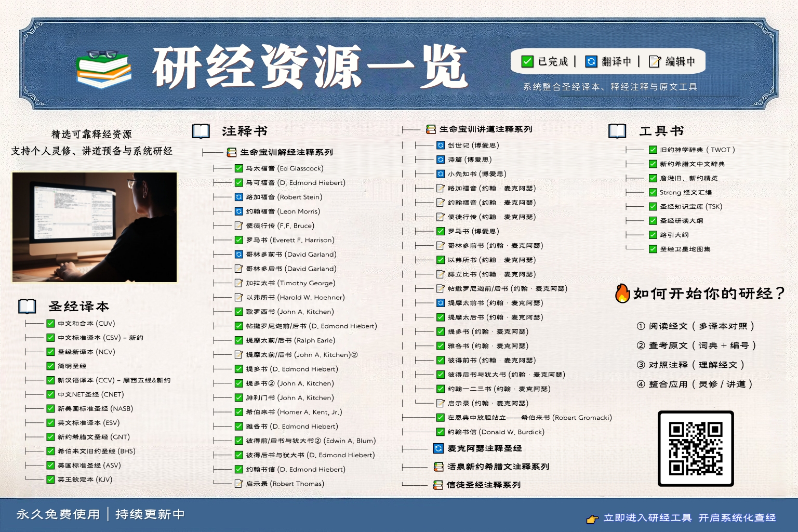Toggle the checkbox for 中文和合本 (CUV)

click(x=50, y=323)
